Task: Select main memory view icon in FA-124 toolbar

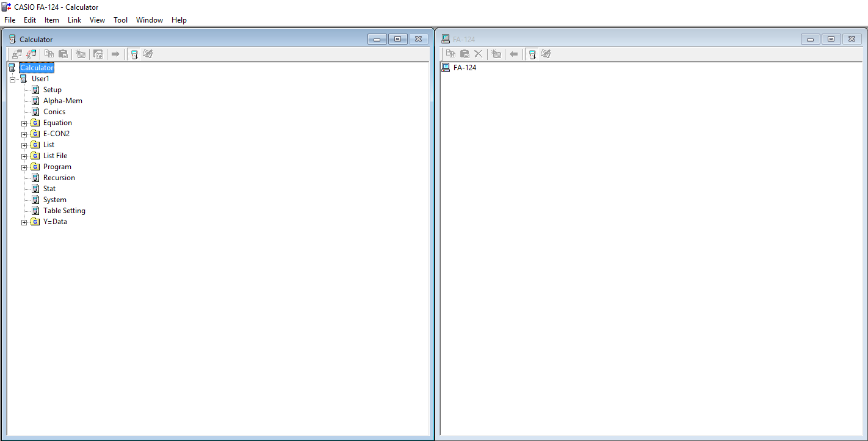Action: click(532, 54)
